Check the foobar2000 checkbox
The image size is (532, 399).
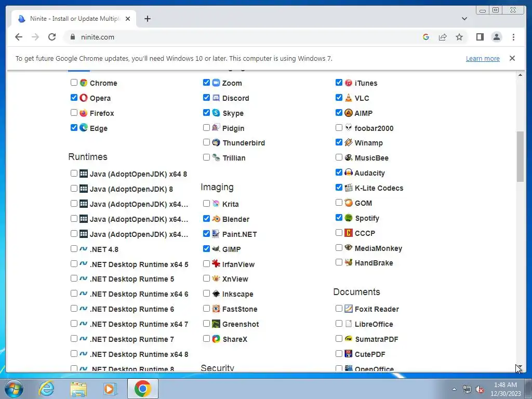tap(339, 128)
